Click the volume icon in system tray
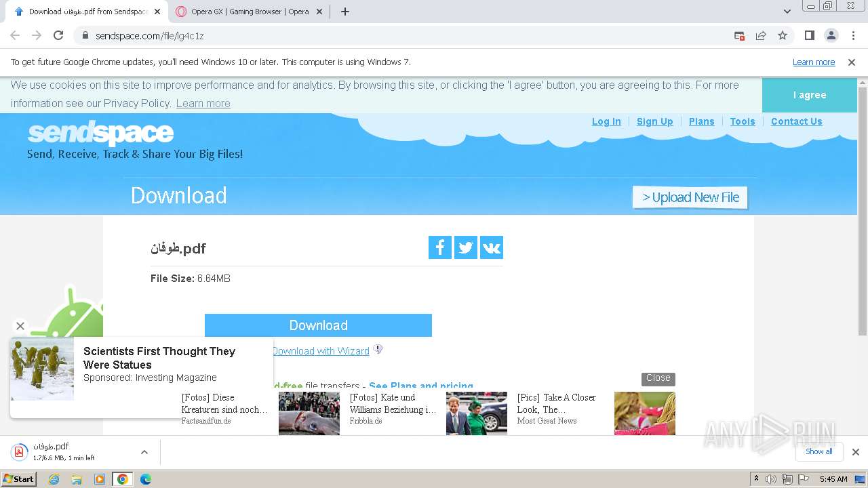The height and width of the screenshot is (488, 868). pyautogui.click(x=771, y=479)
